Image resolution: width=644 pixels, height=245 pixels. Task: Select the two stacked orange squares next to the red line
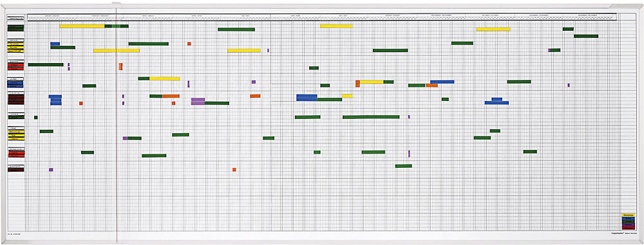120,66
